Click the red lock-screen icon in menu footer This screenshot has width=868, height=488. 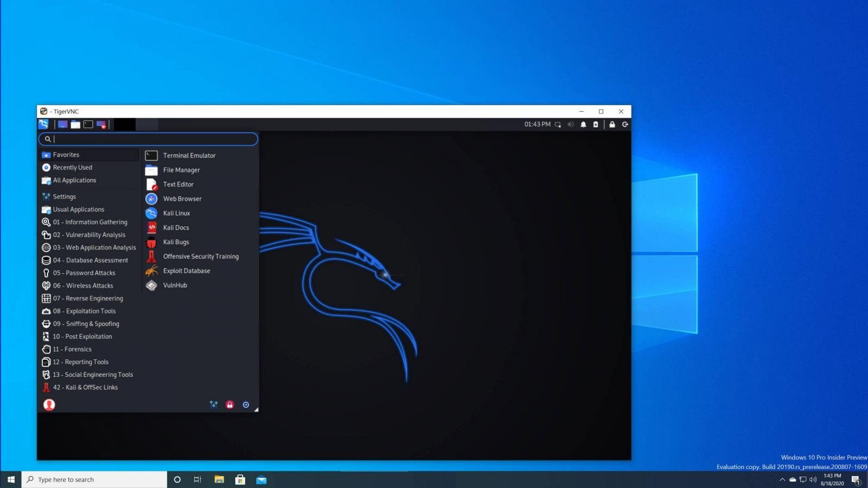coord(229,404)
